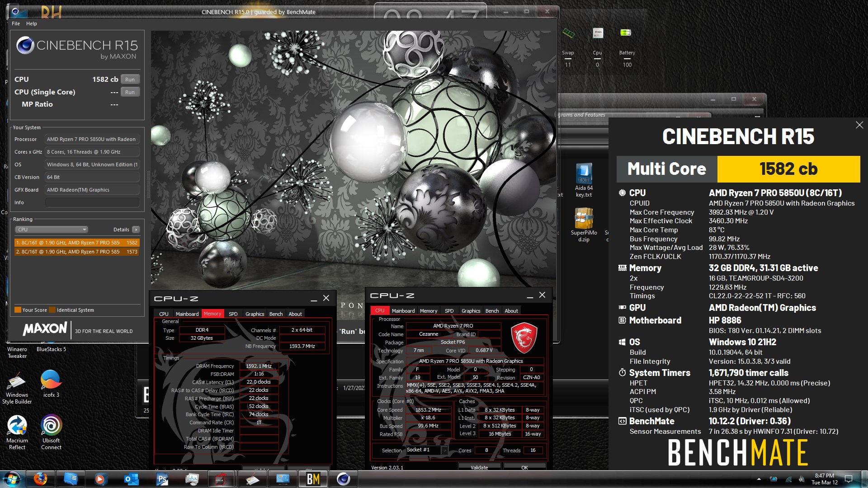Image resolution: width=868 pixels, height=488 pixels.
Task: Open the resource monitor taskbar icon
Action: [x=192, y=479]
